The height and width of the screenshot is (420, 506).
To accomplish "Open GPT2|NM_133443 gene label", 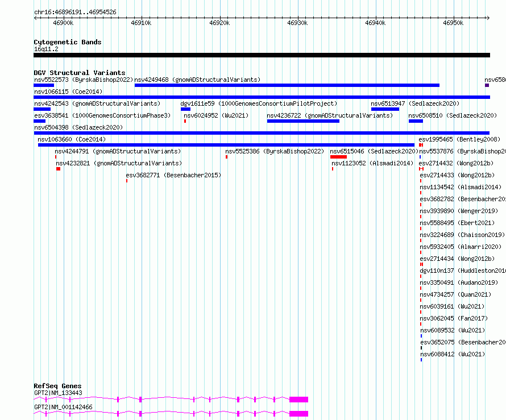I will (x=58, y=393).
